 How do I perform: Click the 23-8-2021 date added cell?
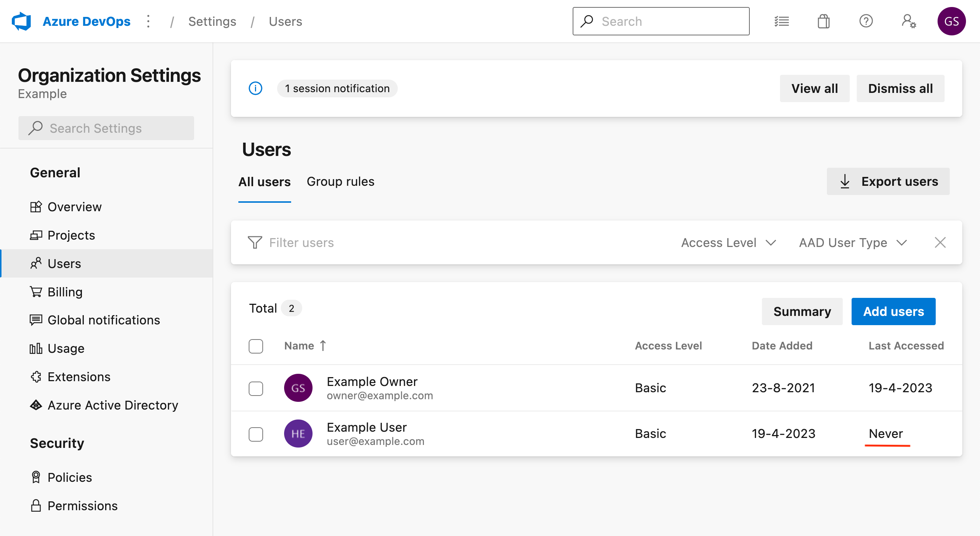[x=783, y=388]
